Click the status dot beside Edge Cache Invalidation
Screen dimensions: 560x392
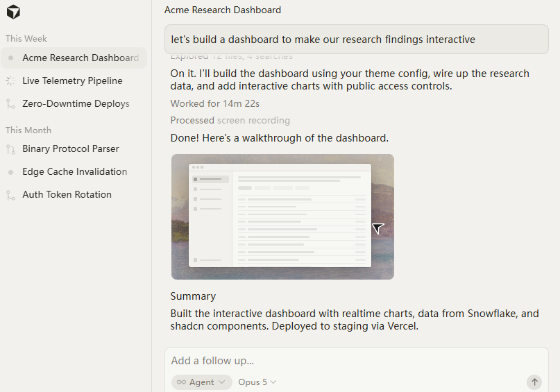coord(10,172)
